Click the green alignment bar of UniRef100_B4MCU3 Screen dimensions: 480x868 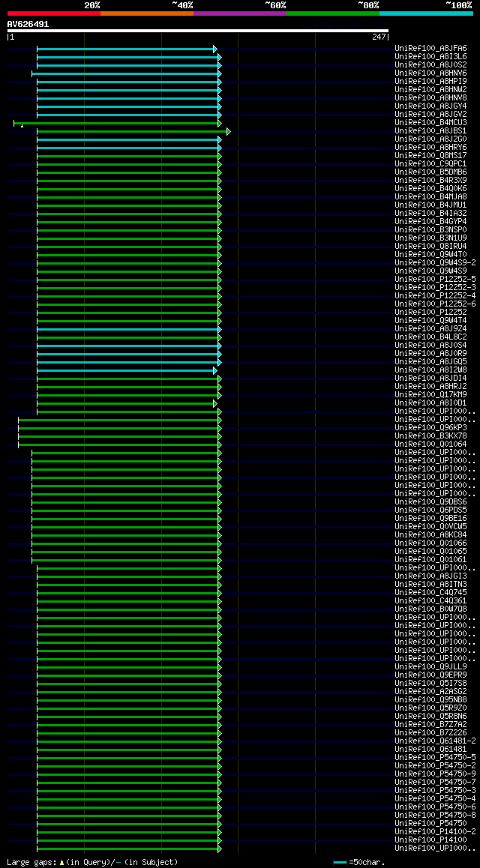pyautogui.click(x=117, y=123)
